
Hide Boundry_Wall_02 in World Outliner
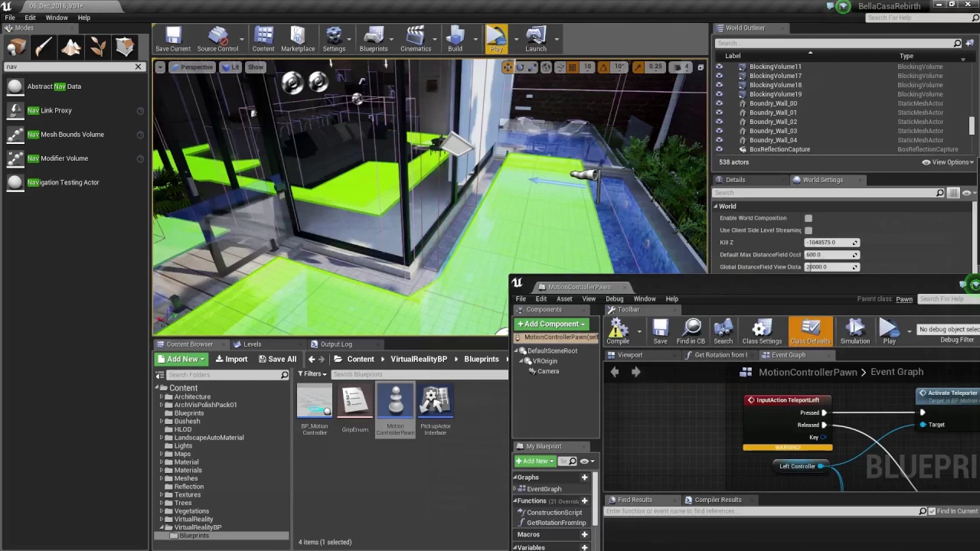click(x=719, y=122)
